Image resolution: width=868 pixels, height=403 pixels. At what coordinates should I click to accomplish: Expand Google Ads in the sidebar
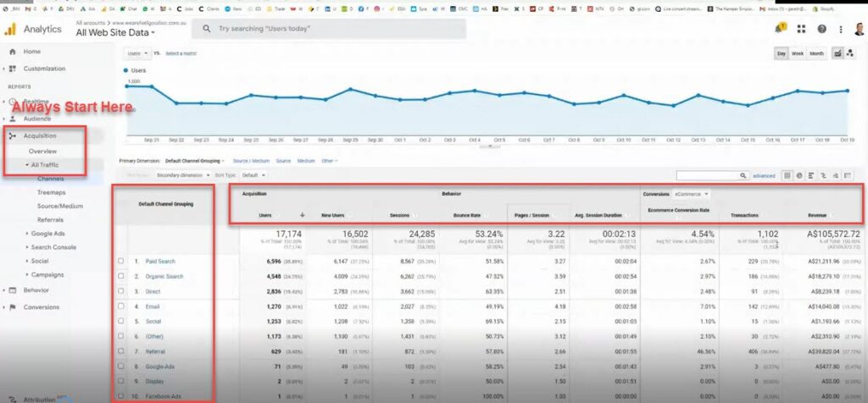pyautogui.click(x=46, y=234)
